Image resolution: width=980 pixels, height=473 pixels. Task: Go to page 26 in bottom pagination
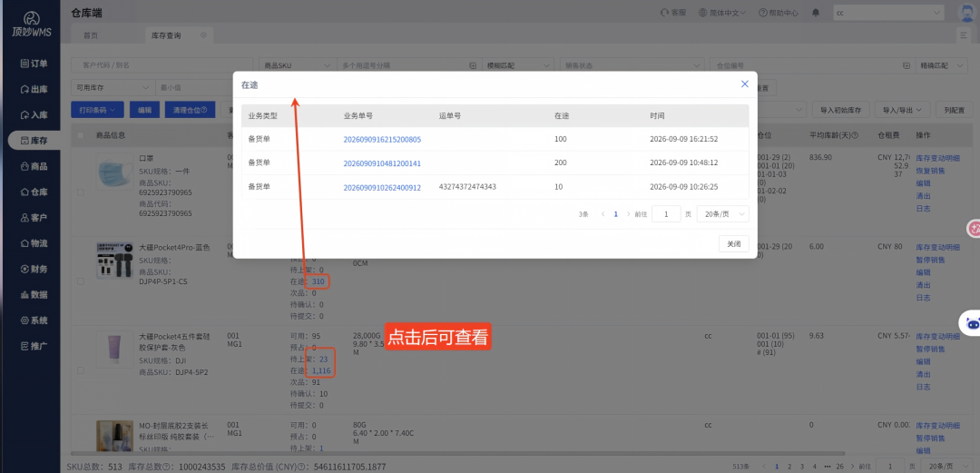pos(839,466)
